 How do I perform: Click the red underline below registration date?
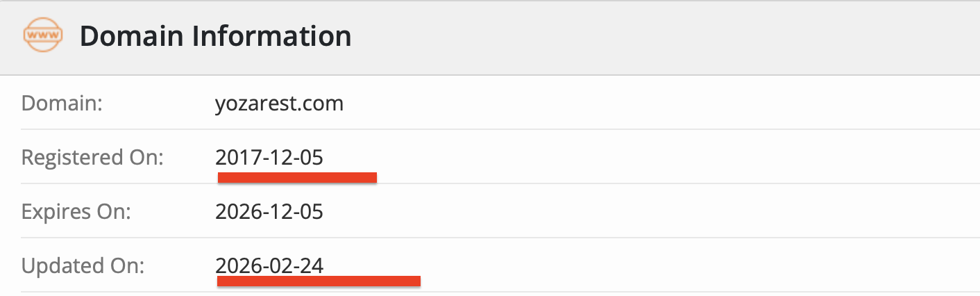tap(297, 178)
